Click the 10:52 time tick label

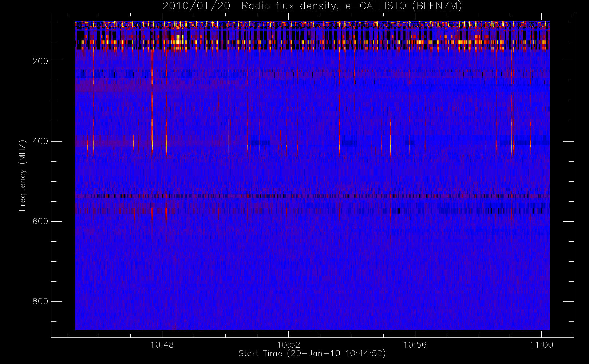[x=289, y=345]
